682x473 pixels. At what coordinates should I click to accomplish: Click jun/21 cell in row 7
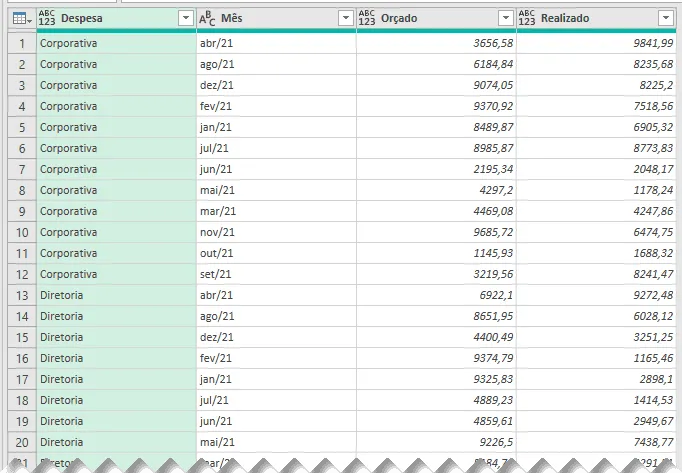(276, 169)
